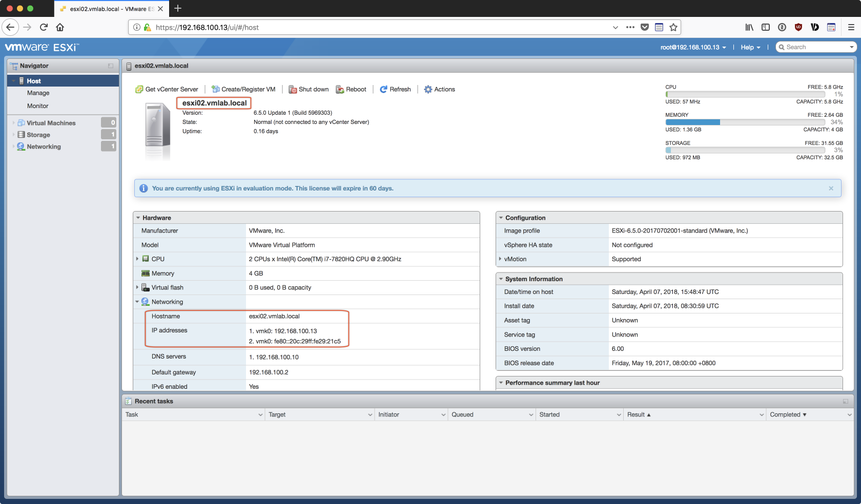Collapse the Hardware section
Screen dimensions: 861x504
138,218
